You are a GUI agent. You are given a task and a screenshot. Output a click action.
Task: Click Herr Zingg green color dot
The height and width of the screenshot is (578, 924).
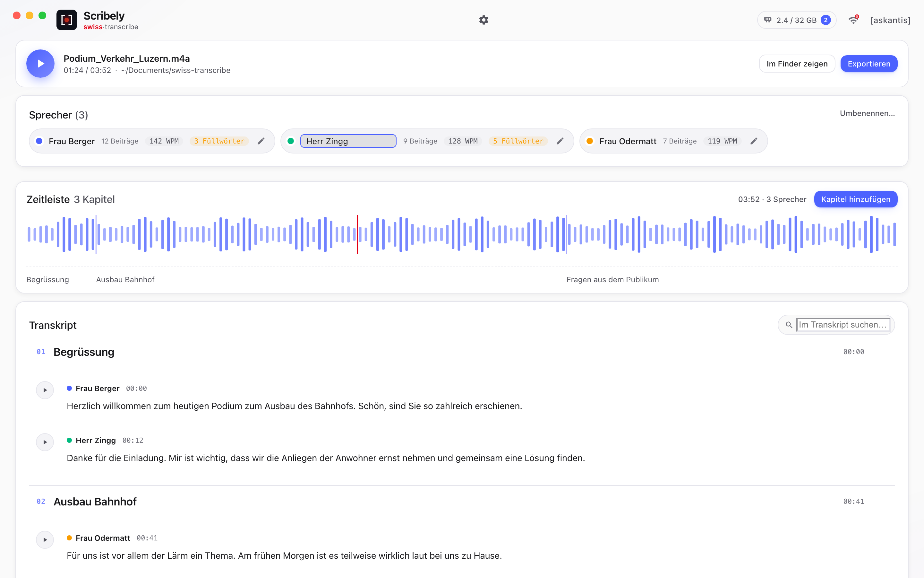[x=291, y=141]
